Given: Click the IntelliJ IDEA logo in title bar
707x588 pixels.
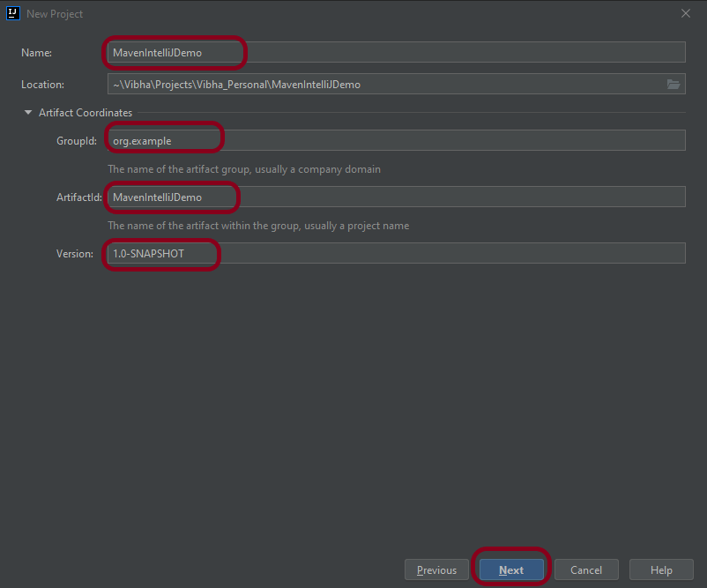Looking at the screenshot, I should coord(11,12).
